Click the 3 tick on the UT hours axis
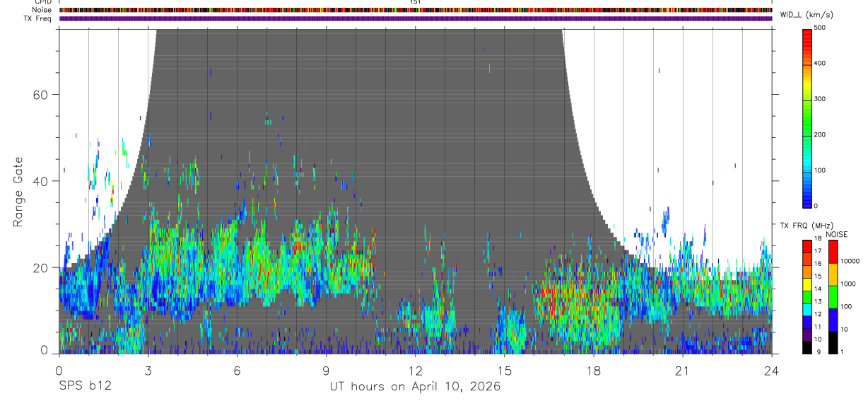Screen dimensions: 868x401 pos(148,370)
